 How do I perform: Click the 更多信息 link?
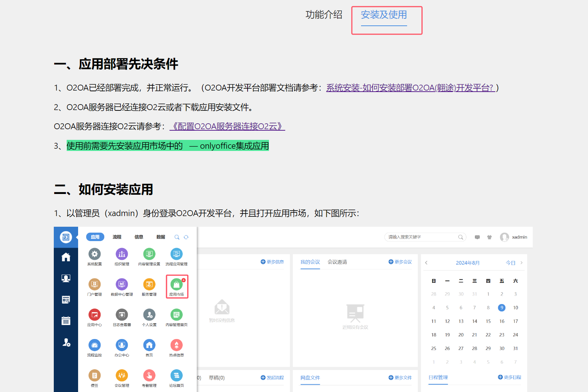[272, 262]
